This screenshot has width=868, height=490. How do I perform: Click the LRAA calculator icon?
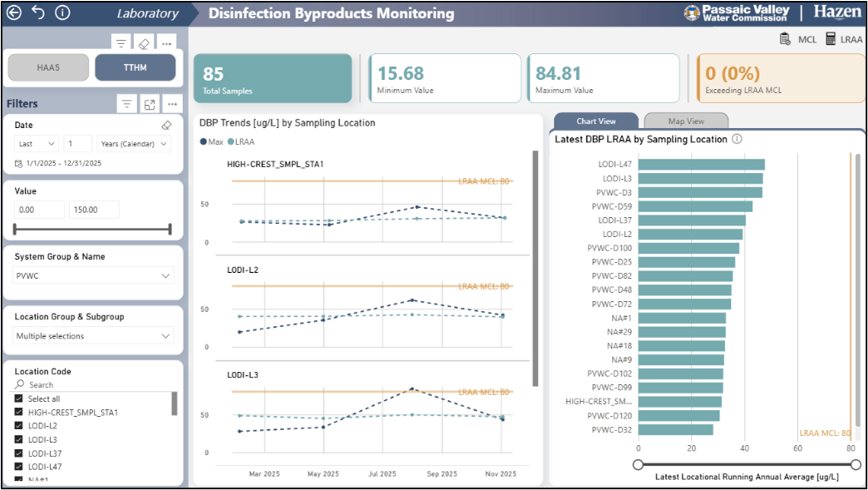click(x=830, y=39)
